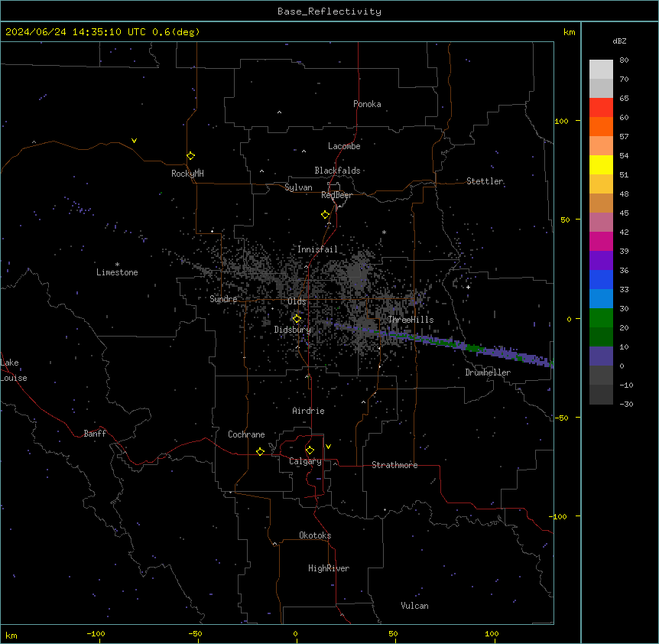The width and height of the screenshot is (659, 644).
Task: Select the magenta 42 dBZ color swatch
Action: pos(601,241)
